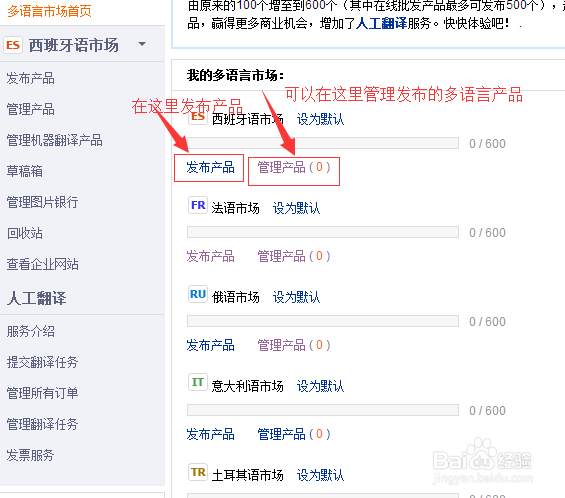Open 发票服务 in the sidebar
Viewport: 565px width, 498px height.
point(30,455)
